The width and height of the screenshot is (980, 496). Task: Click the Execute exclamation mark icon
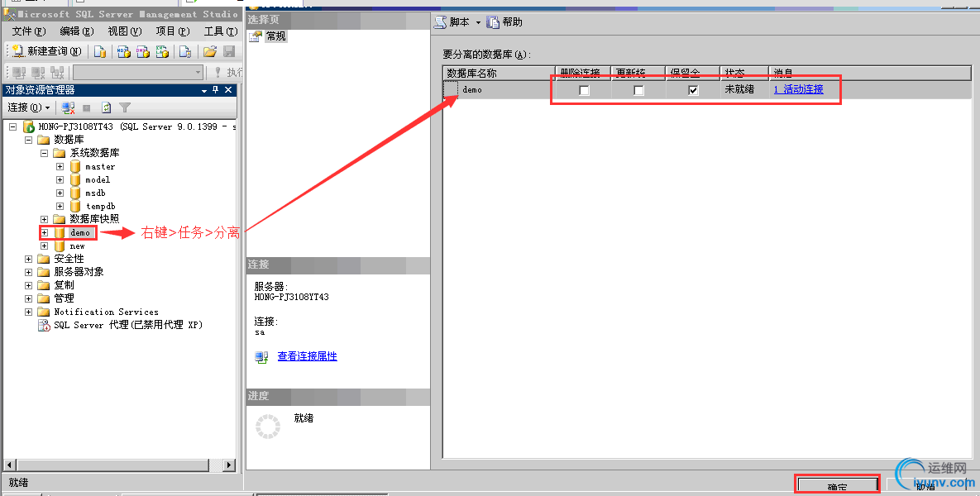pyautogui.click(x=218, y=73)
